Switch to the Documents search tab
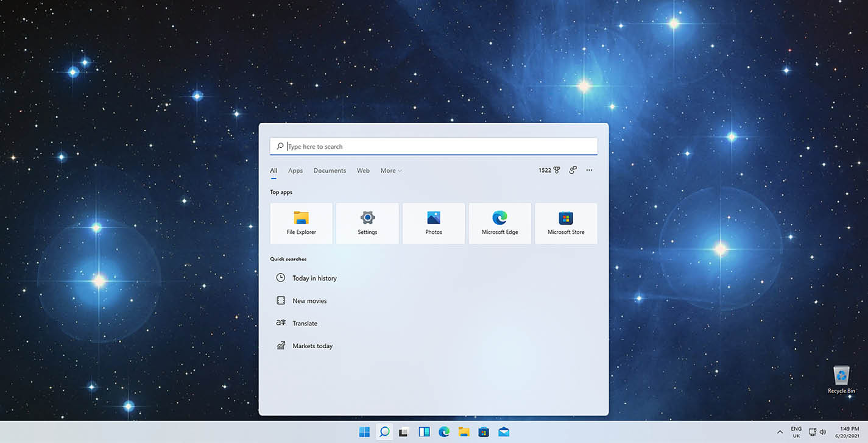 330,171
